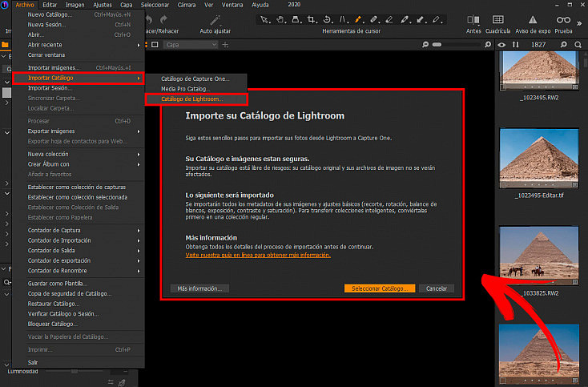Click the zoom out magnifier in viewer bar
Viewport: 588px width, 387px height.
pos(425,45)
